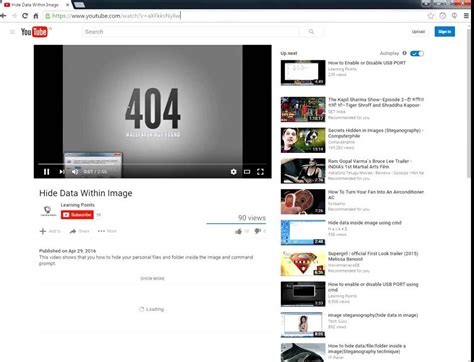The image size is (474, 362).
Task: Open the More actions menu
Action: pos(107,231)
